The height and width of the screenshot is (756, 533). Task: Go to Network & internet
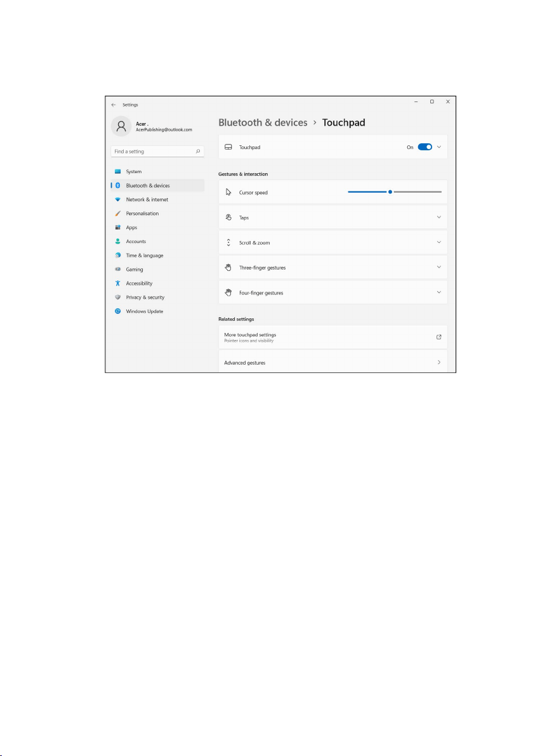pos(158,199)
